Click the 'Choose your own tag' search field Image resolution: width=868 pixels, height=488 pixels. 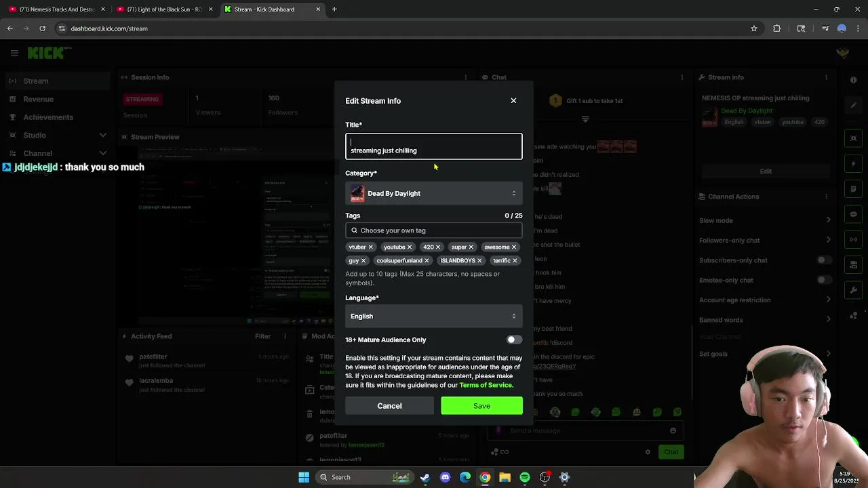pyautogui.click(x=434, y=230)
